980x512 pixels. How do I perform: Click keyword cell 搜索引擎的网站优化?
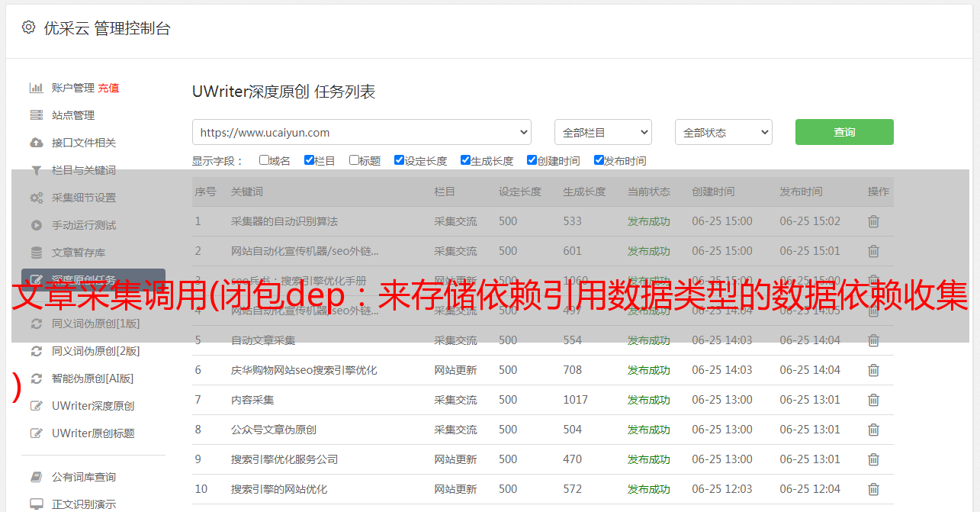(x=279, y=489)
